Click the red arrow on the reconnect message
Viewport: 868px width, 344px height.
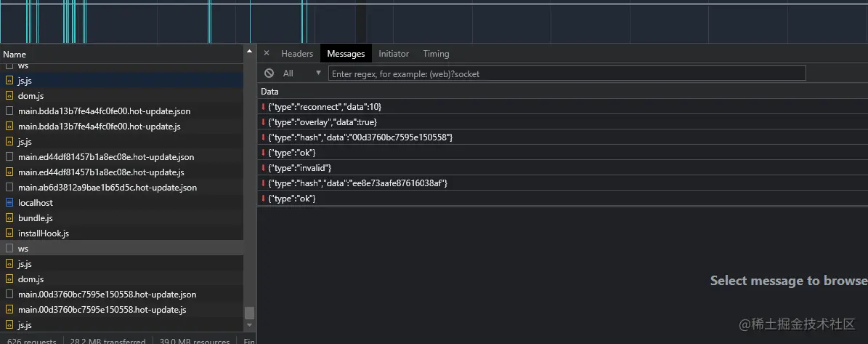pos(264,107)
